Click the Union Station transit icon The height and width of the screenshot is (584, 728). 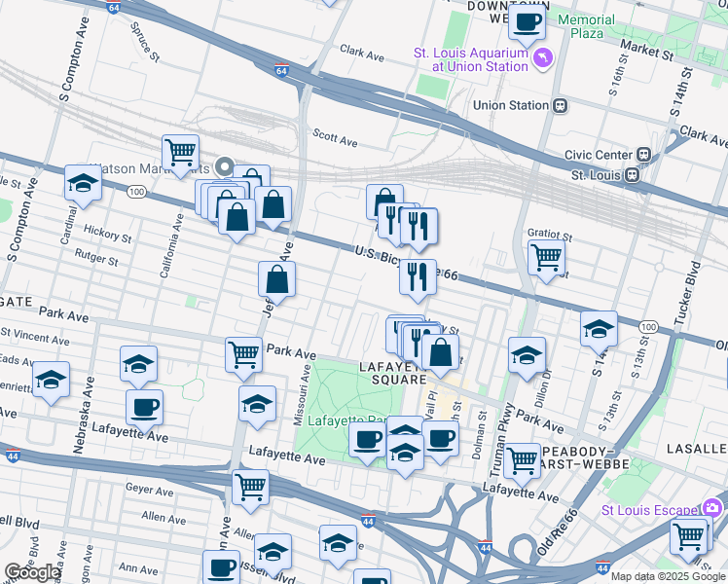(x=560, y=105)
